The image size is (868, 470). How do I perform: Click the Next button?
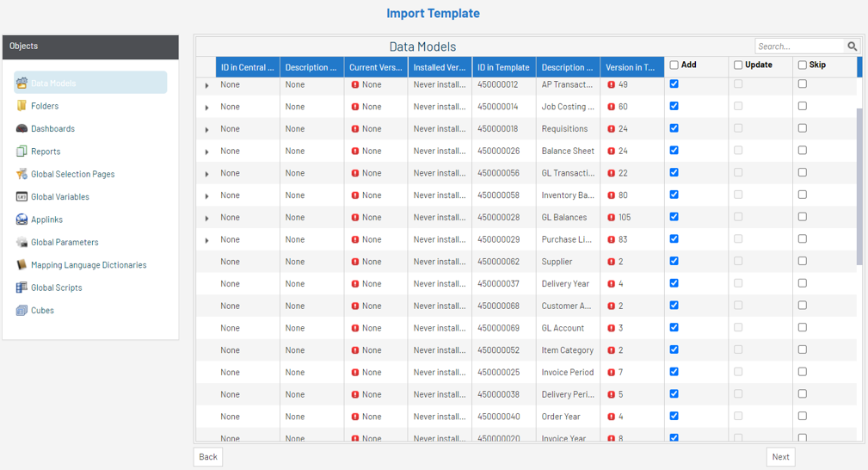(780, 457)
